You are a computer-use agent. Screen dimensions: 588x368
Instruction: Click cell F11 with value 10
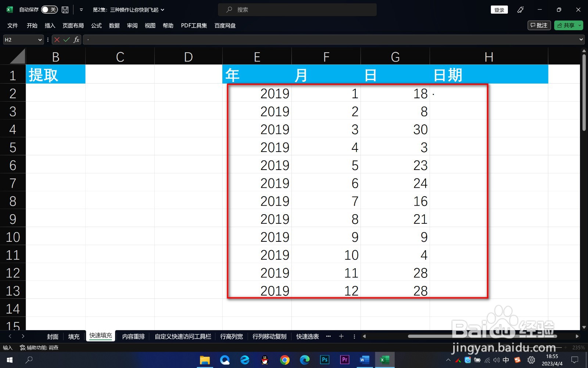tap(326, 255)
